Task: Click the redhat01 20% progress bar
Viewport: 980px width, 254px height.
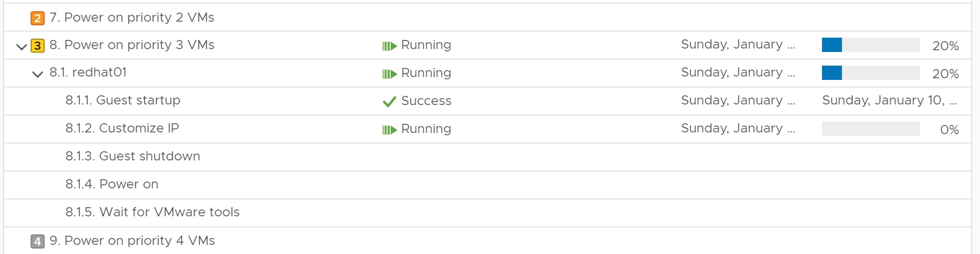Action: click(x=870, y=73)
